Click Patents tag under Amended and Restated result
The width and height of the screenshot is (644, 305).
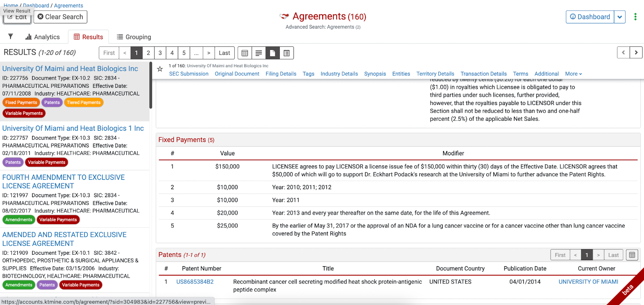pos(47,285)
